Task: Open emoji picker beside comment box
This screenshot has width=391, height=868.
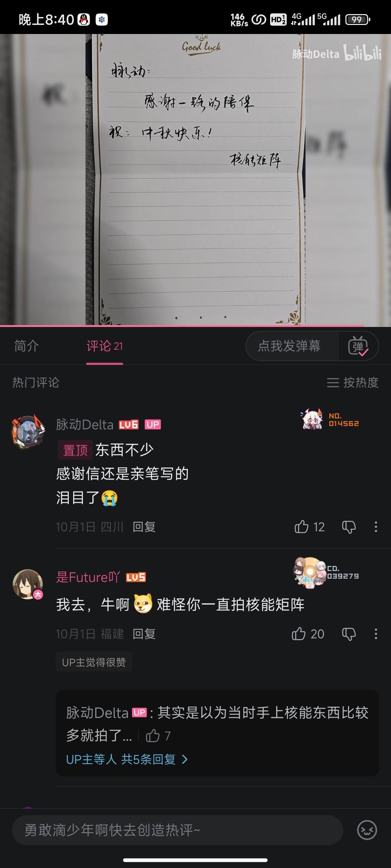Action: (x=367, y=830)
